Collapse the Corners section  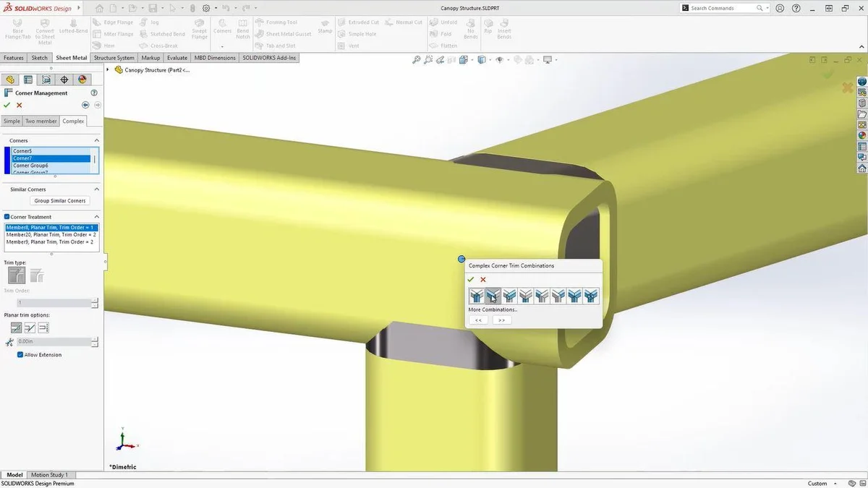(97, 140)
